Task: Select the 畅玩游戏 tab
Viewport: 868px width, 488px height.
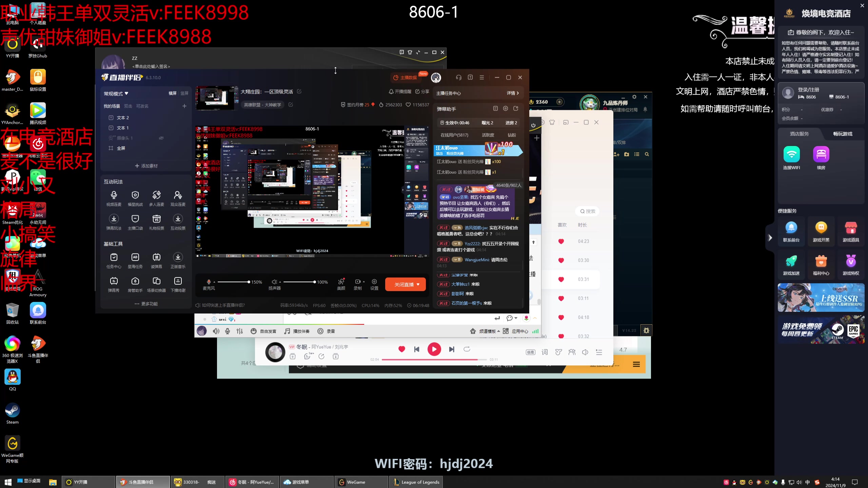Action: tap(843, 134)
